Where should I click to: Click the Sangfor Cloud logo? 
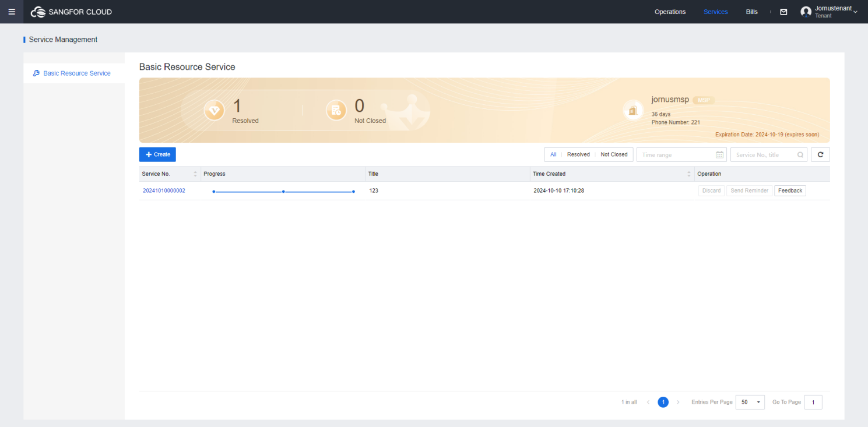tap(71, 12)
